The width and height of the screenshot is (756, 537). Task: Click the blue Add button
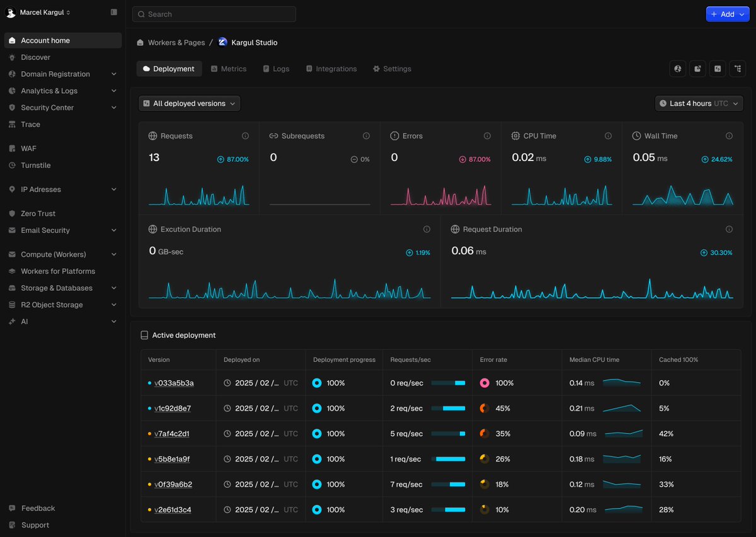pos(728,14)
